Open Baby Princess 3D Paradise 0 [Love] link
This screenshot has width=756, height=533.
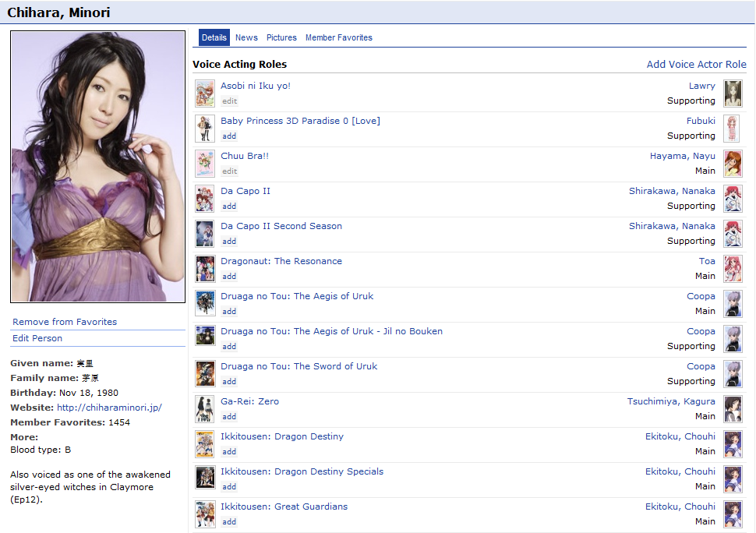click(300, 121)
